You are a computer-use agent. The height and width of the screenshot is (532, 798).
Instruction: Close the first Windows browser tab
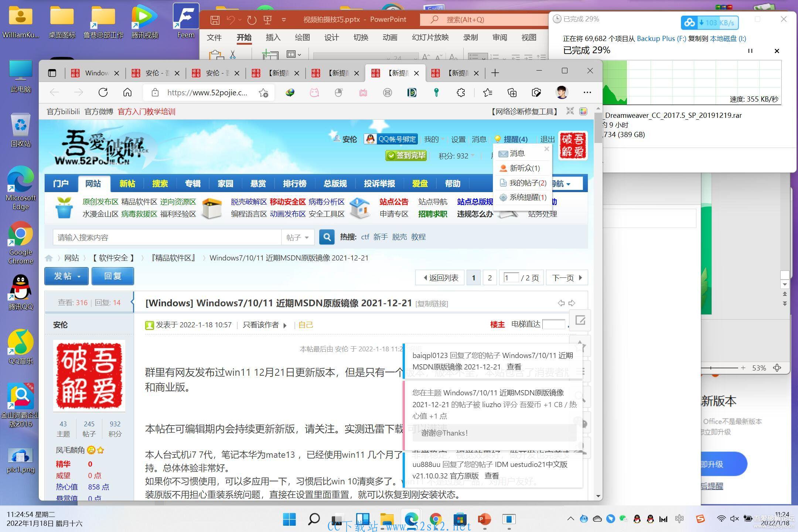(117, 73)
